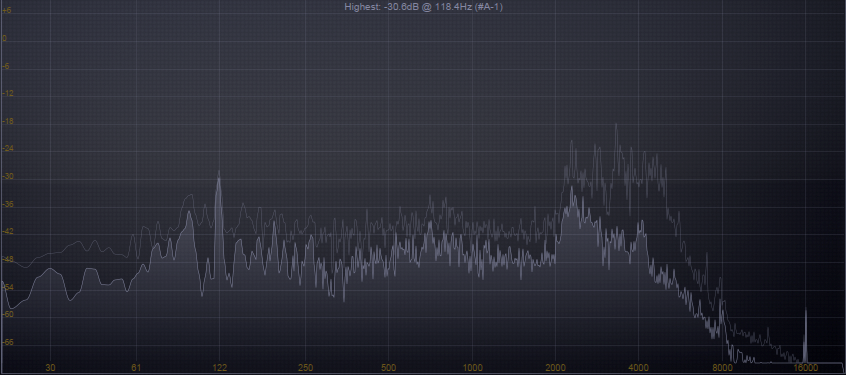
Task: Click the 30 Hz frequency axis label
Action: [x=50, y=368]
